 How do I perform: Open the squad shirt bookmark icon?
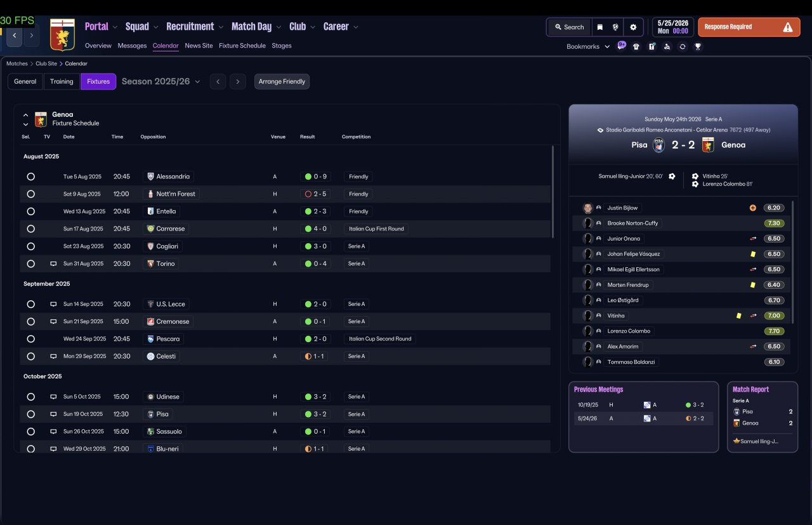point(636,46)
